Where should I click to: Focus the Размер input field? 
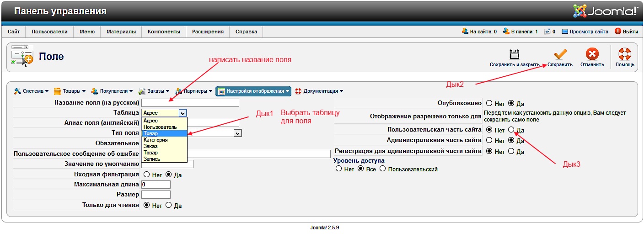point(156,195)
